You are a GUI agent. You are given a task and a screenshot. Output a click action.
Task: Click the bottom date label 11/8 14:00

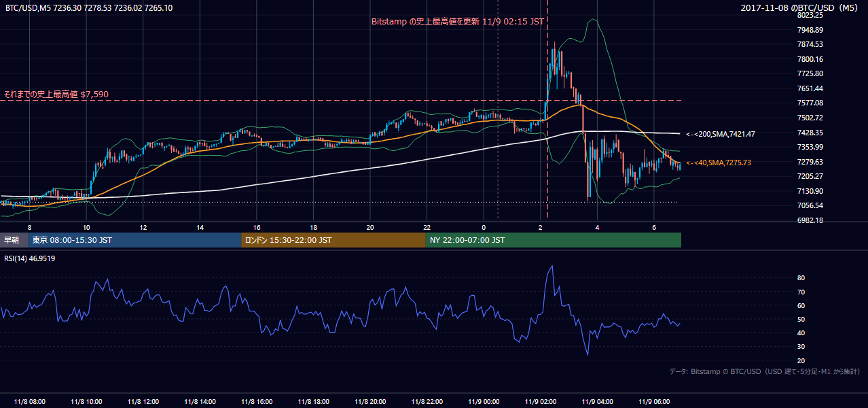(200, 402)
